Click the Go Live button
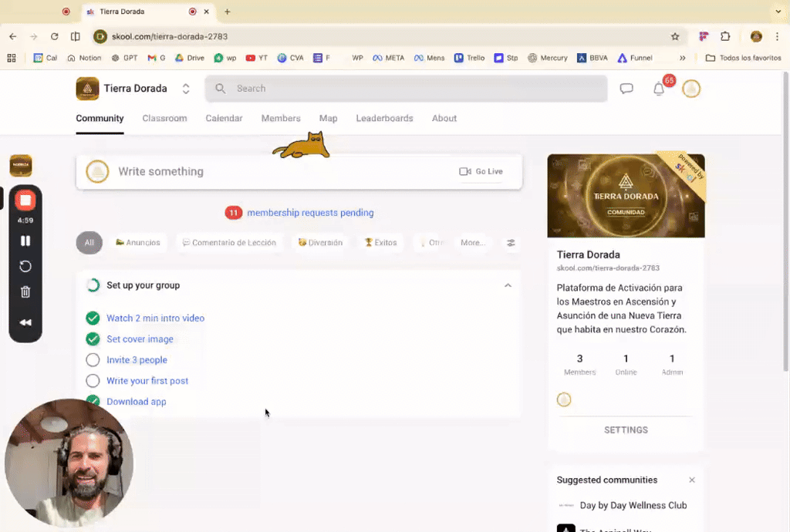This screenshot has width=790, height=532. click(481, 172)
